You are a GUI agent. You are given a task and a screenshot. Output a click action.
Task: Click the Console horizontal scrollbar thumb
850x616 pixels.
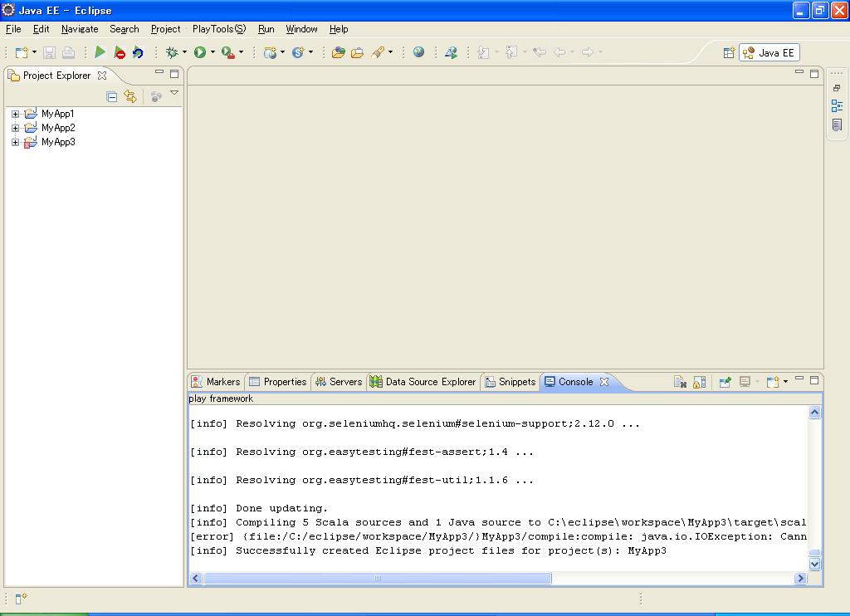click(x=378, y=579)
